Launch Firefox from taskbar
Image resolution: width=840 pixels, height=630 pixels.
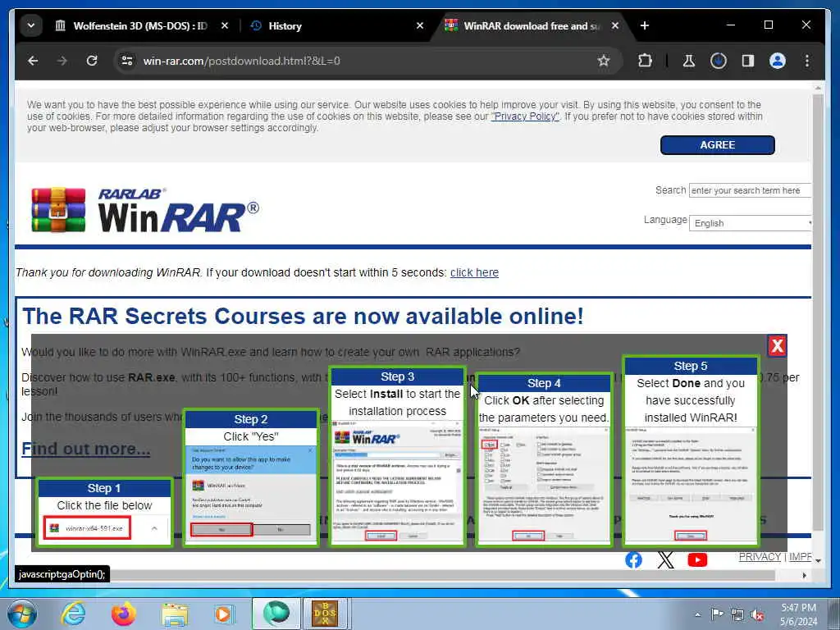pos(123,614)
